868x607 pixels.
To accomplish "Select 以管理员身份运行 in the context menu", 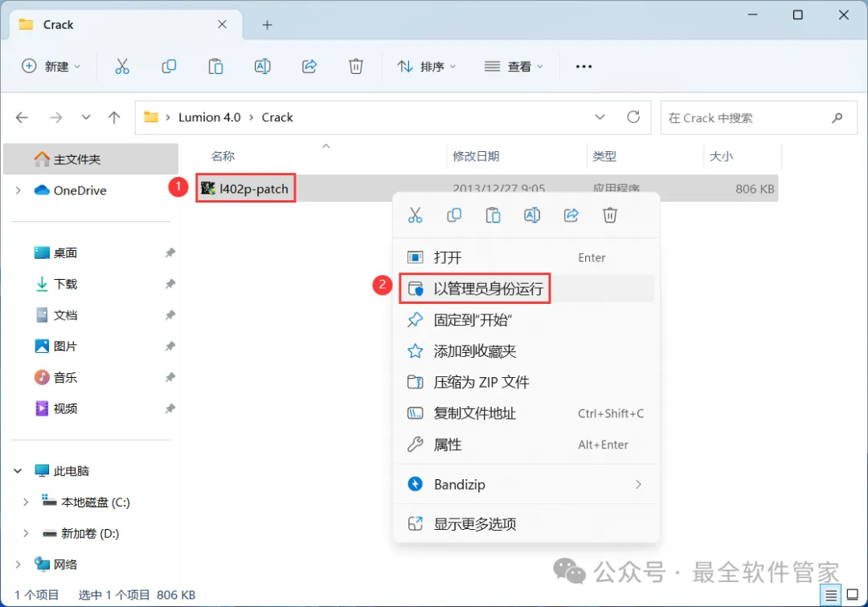I will pos(526,289).
